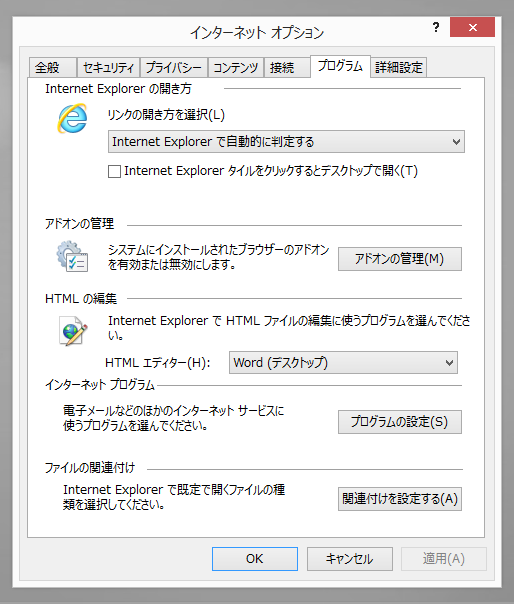
Task: Click the add-on management gear icon
Action: (72, 257)
